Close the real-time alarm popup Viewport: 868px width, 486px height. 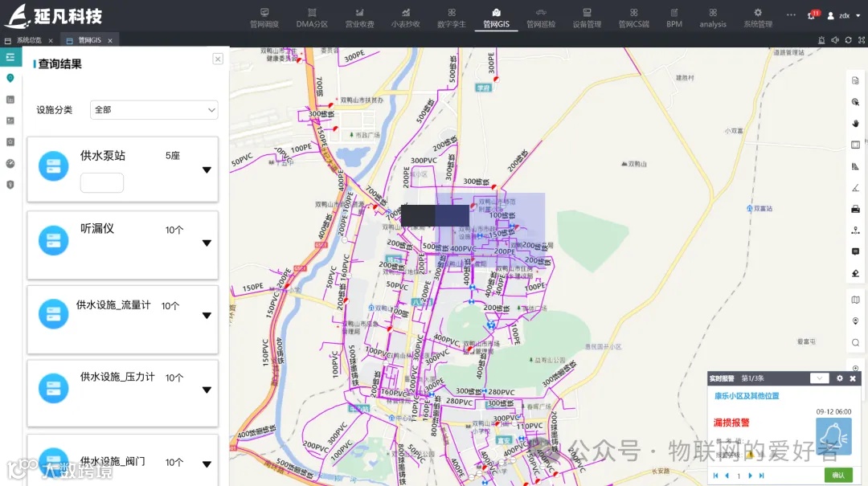pyautogui.click(x=853, y=378)
